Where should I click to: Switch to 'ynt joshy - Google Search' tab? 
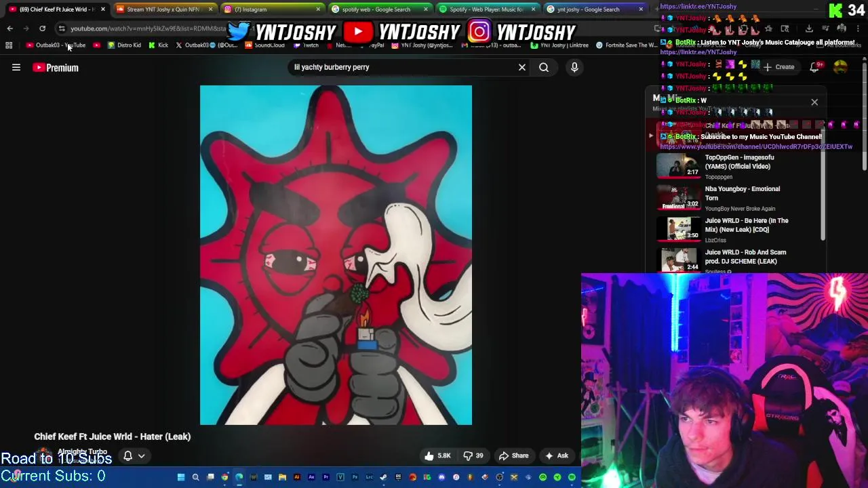(x=594, y=9)
